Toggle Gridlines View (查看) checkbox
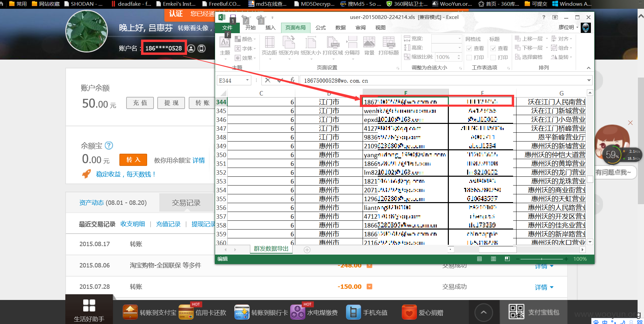Image resolution: width=644 pixels, height=324 pixels. [x=469, y=48]
